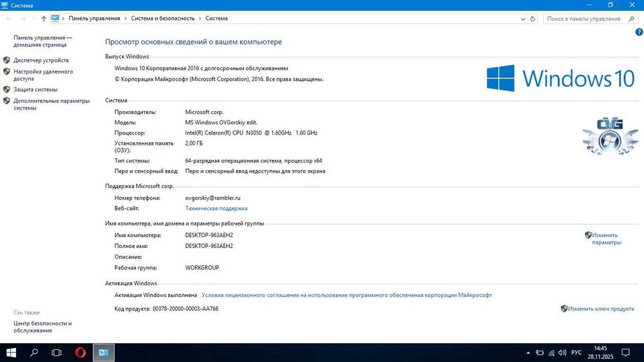Click the Back navigation arrow

coord(9,19)
